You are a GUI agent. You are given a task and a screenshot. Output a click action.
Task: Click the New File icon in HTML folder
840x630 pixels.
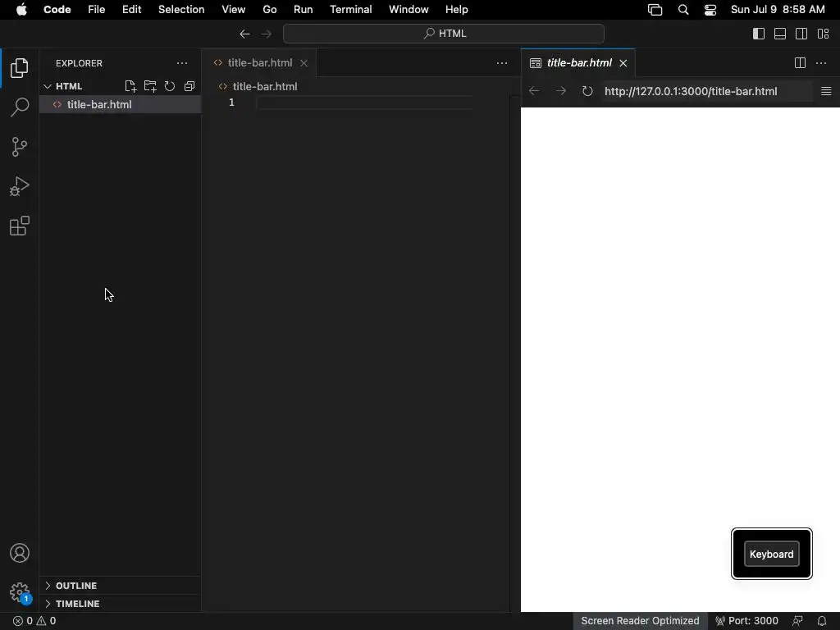tap(130, 86)
